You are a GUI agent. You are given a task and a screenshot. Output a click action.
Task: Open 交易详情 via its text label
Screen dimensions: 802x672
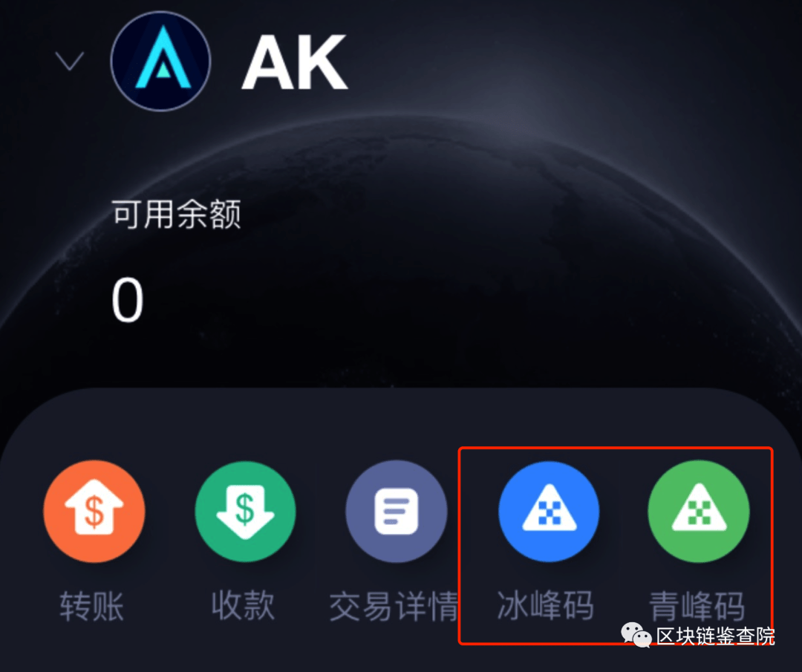(394, 606)
